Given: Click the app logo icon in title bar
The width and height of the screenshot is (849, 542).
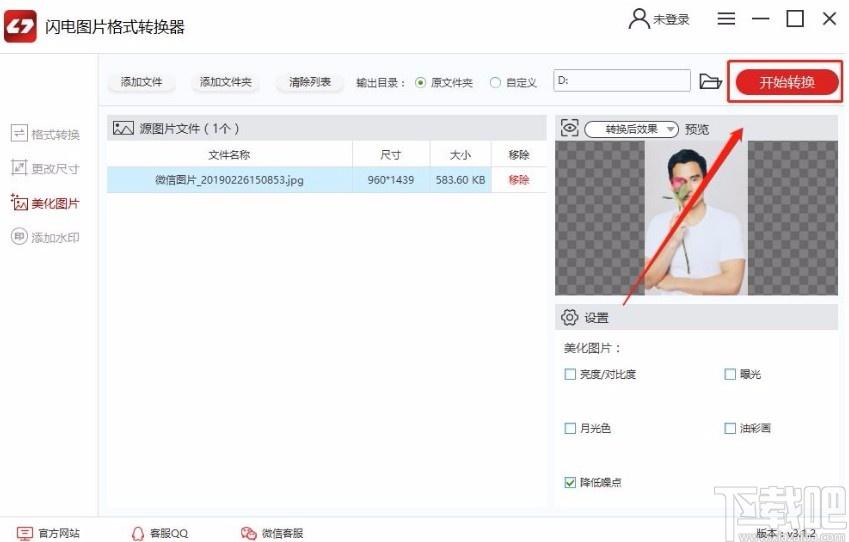Looking at the screenshot, I should click(20, 25).
